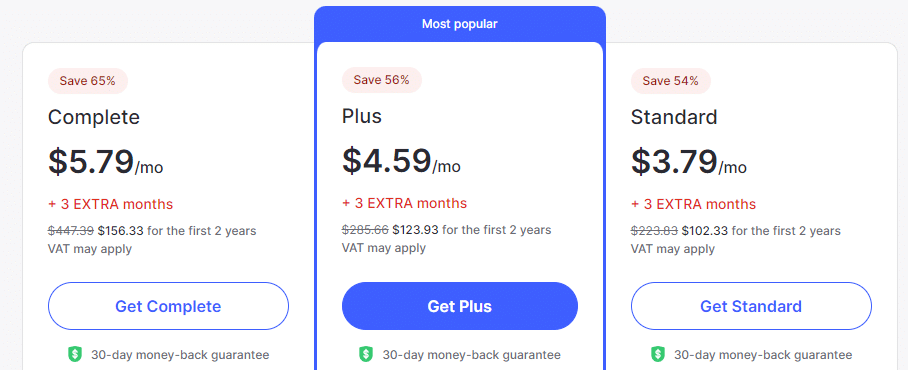
Task: Click the $5.79/mo price
Action: (105, 162)
